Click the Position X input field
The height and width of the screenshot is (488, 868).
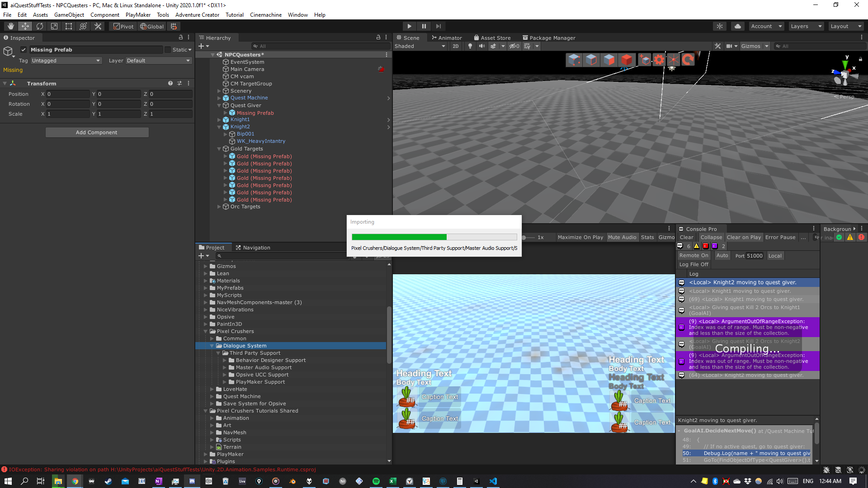[68, 94]
